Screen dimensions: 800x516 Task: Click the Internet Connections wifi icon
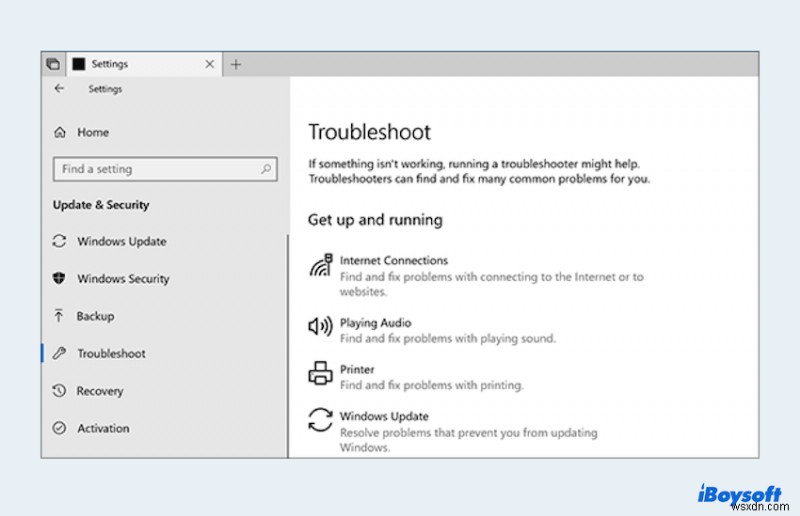[x=320, y=265]
